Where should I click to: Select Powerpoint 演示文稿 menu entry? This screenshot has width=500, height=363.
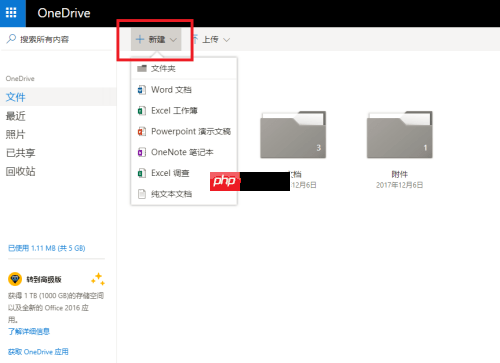pyautogui.click(x=184, y=131)
